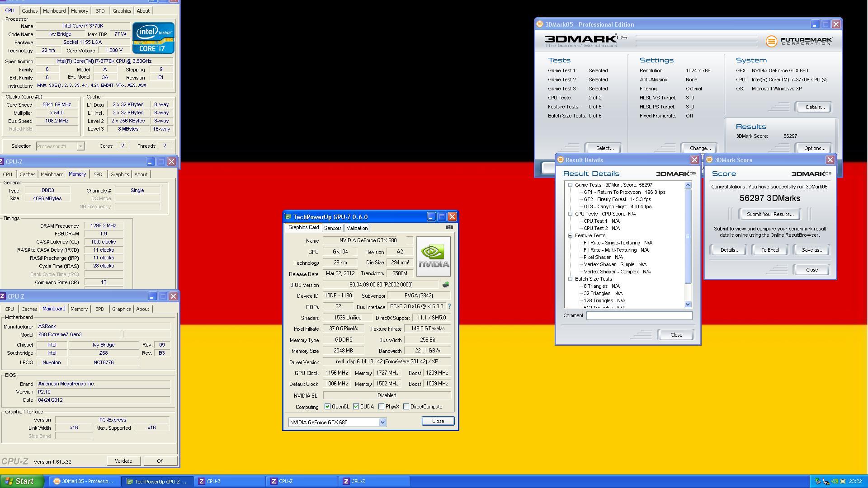Open the Processor #1 selection dropdown

coord(80,146)
